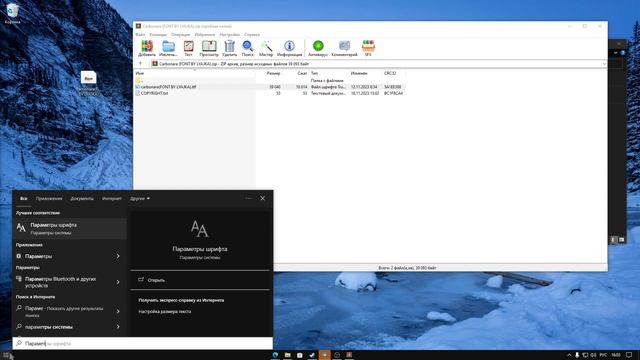Viewport: 640px width, 360px height.
Task: Expand the Bluetooth settings result chevron
Action: click(x=118, y=282)
